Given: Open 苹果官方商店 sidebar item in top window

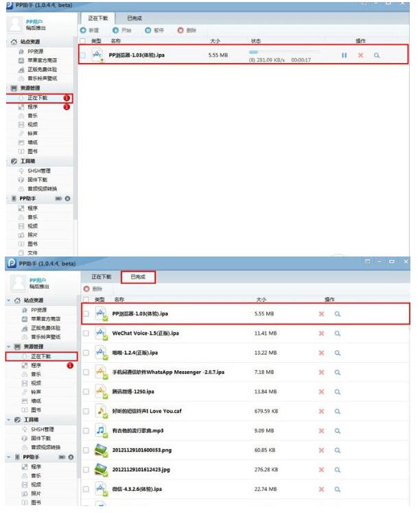Looking at the screenshot, I should [42, 60].
